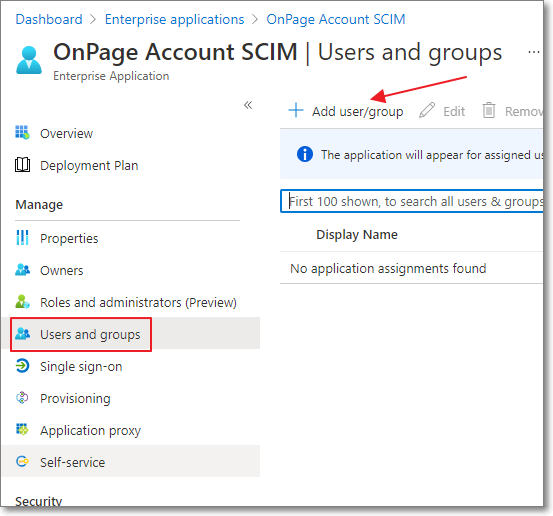
Task: Open the Overview menu item
Action: [66, 133]
